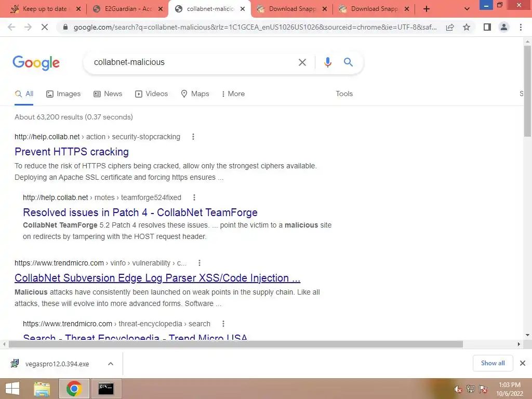Screen dimensions: 532x399
Task: Click the horizontal scrollbar thumb
Action: pyautogui.click(x=235, y=344)
